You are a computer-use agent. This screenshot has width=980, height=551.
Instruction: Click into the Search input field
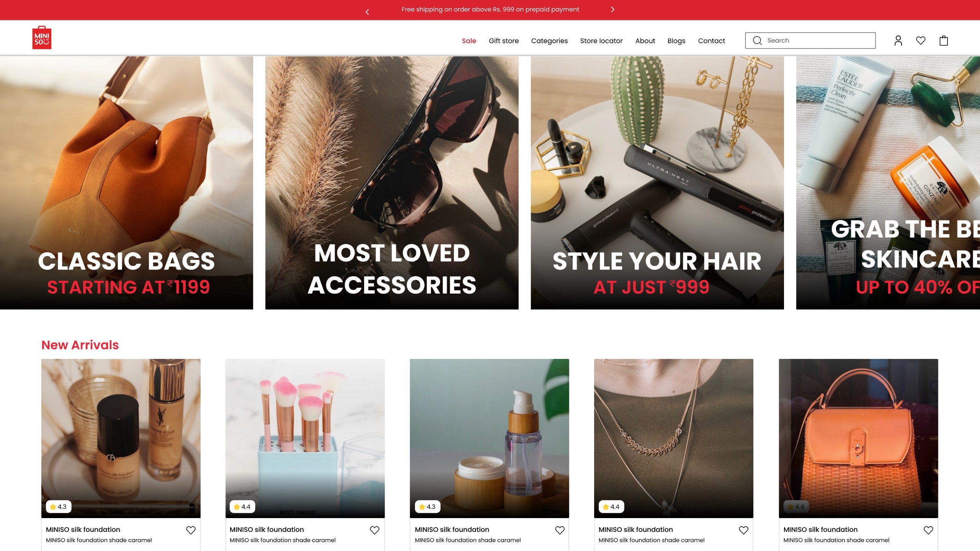pyautogui.click(x=819, y=41)
